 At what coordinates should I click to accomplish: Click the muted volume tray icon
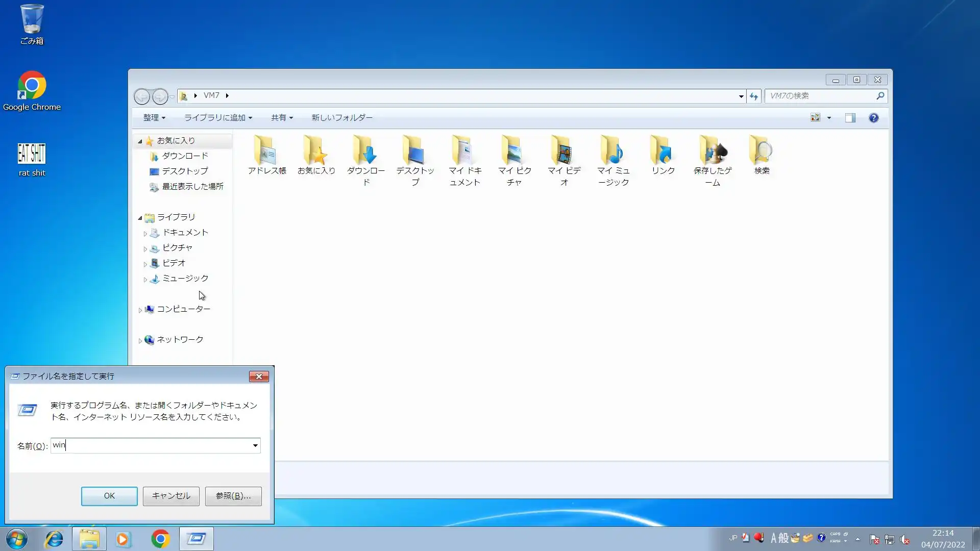pyautogui.click(x=905, y=539)
